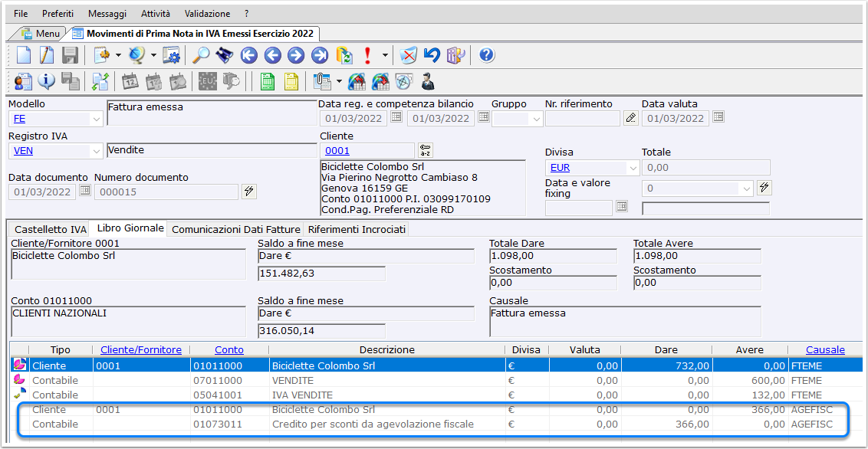This screenshot has width=868, height=449.
Task: Select the VENDITE row in the grid
Action: [x=437, y=381]
